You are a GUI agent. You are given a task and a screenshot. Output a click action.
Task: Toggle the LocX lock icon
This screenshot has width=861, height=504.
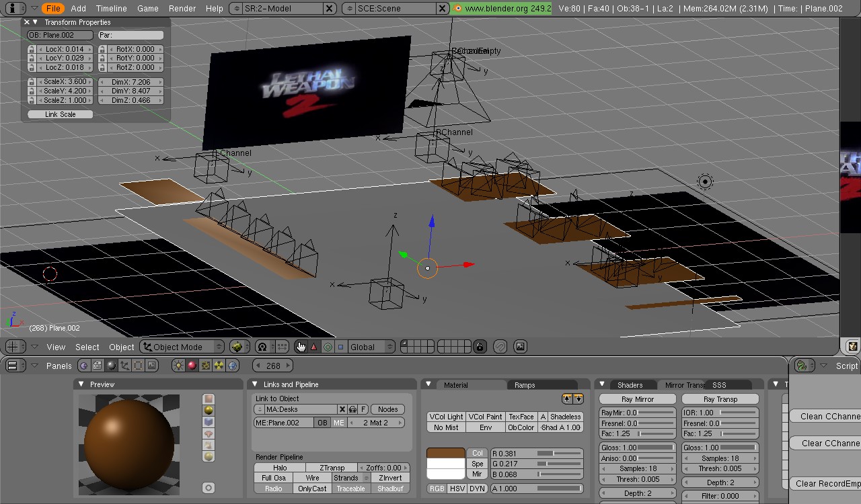point(31,49)
